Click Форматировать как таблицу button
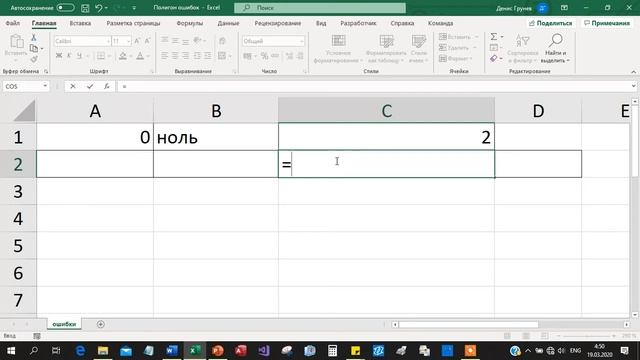 (x=386, y=49)
